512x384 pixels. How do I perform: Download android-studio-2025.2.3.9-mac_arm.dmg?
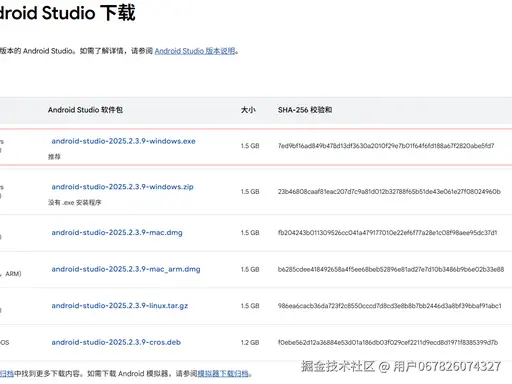(x=126, y=269)
